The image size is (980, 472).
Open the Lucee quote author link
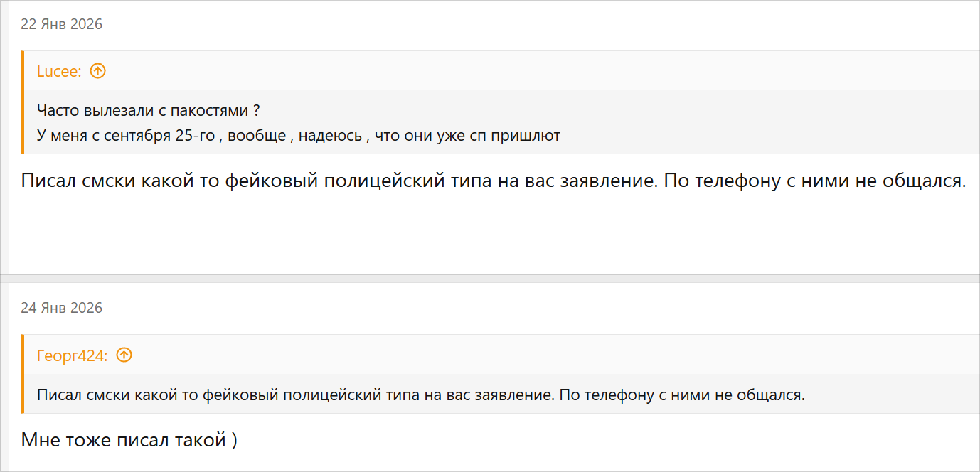(x=59, y=71)
